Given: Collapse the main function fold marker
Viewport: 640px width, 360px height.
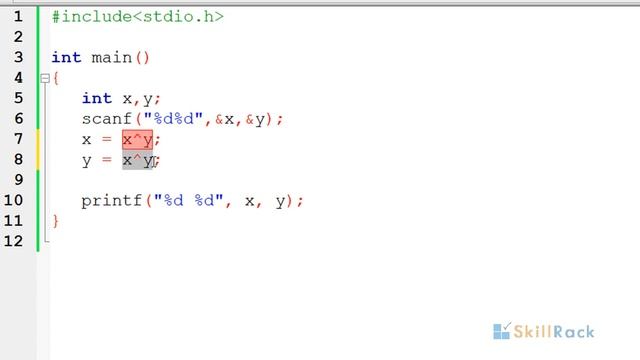Looking at the screenshot, I should pos(45,78).
